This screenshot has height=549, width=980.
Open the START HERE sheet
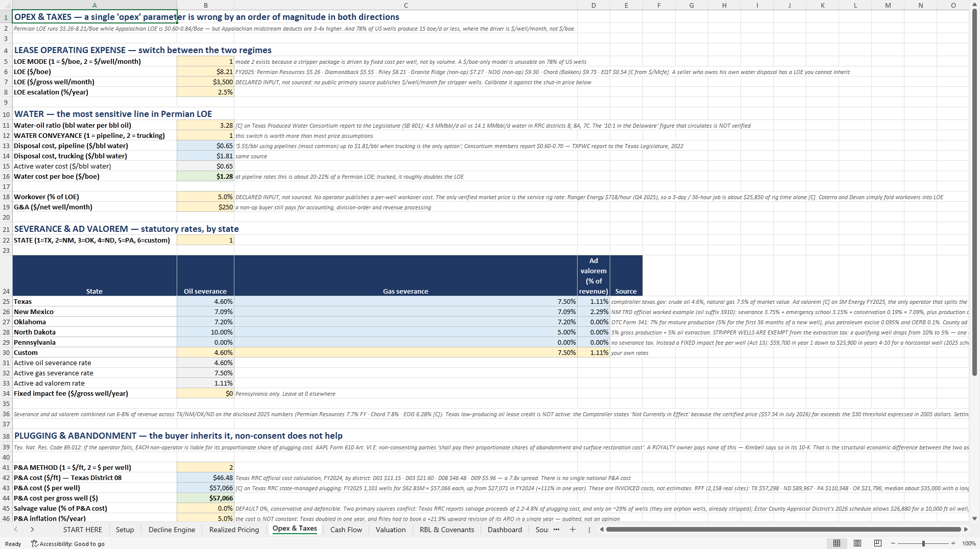[83, 530]
